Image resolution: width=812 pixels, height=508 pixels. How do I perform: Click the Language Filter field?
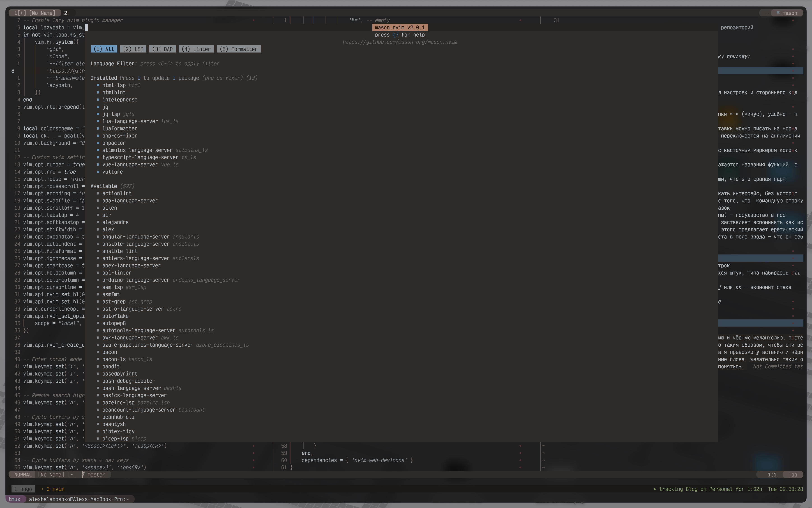pos(114,64)
